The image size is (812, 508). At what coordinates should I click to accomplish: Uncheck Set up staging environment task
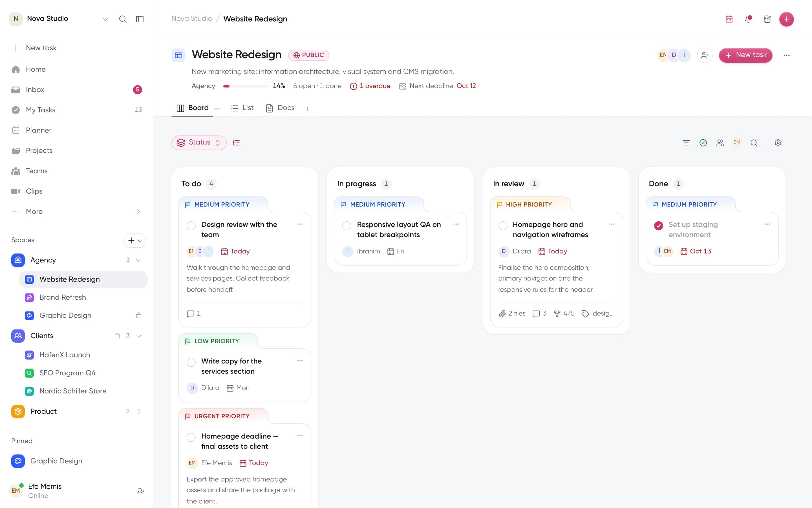pos(658,225)
